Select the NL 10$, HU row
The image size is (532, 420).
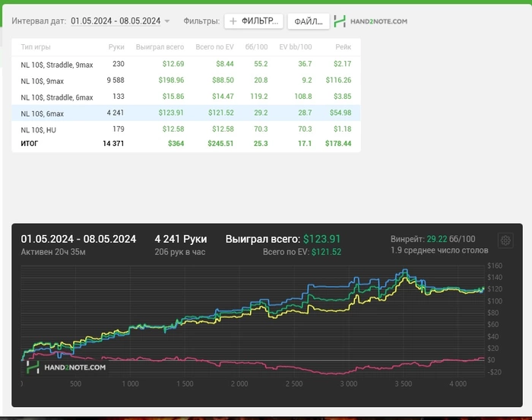coord(186,129)
